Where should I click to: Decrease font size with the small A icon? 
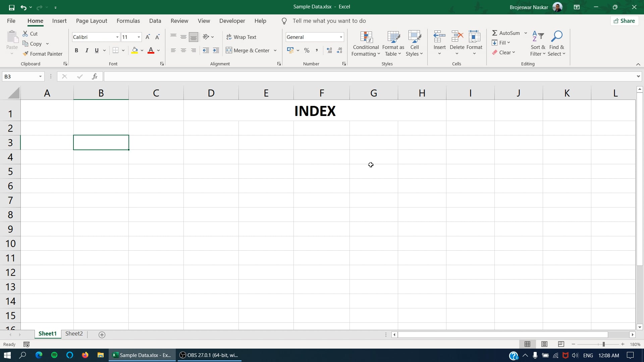[x=157, y=37]
